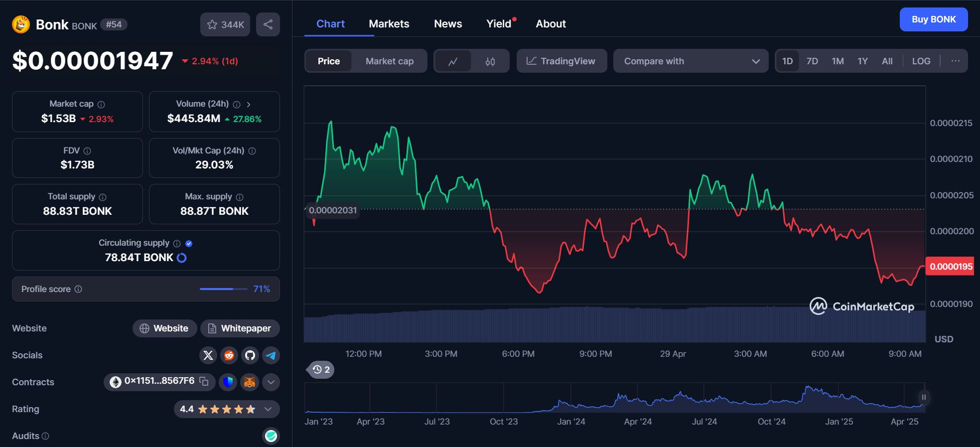The height and width of the screenshot is (447, 980).
Task: Open the Reddit social link
Action: 229,355
